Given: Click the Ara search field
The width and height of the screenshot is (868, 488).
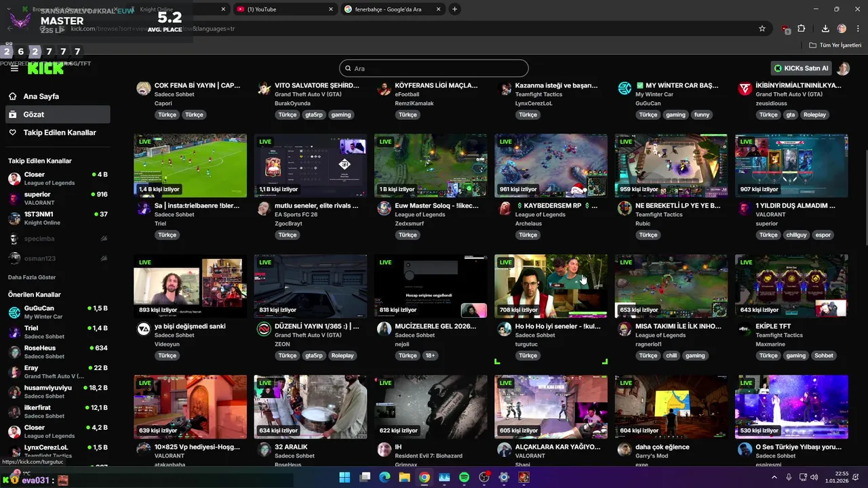Looking at the screenshot, I should (x=433, y=68).
